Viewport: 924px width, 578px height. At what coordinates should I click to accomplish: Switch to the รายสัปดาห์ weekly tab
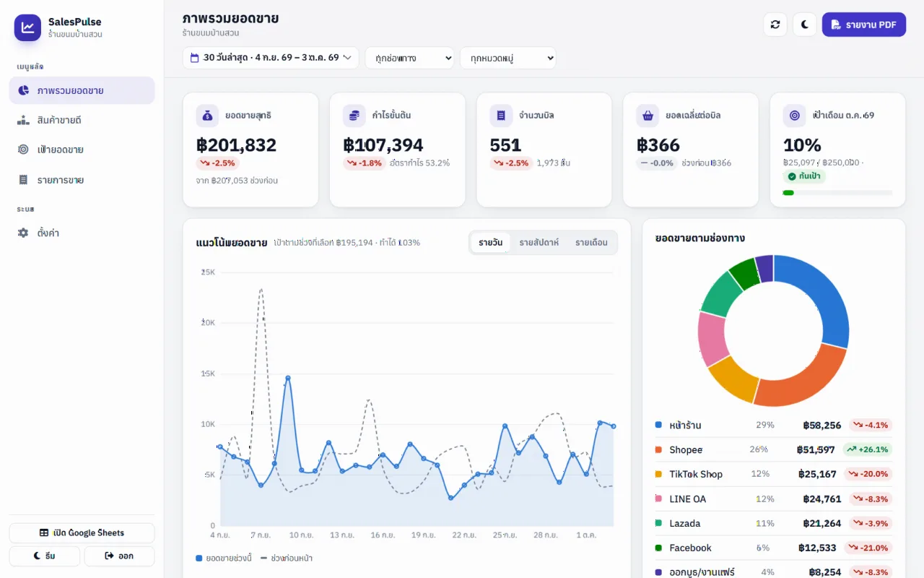[x=539, y=243]
